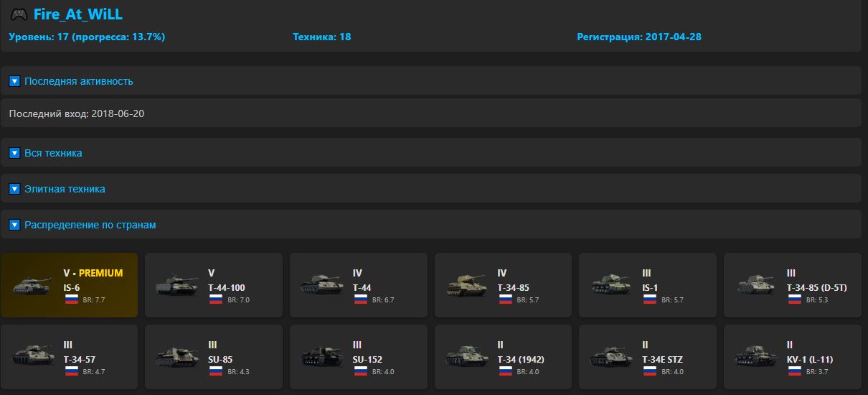Click the SU-152 tank image
The image size is (868, 395).
click(322, 357)
